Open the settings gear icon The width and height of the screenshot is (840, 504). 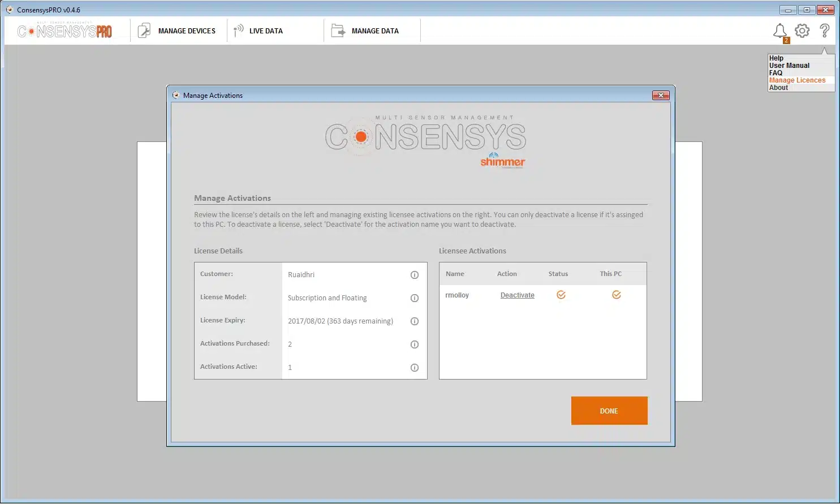[802, 31]
